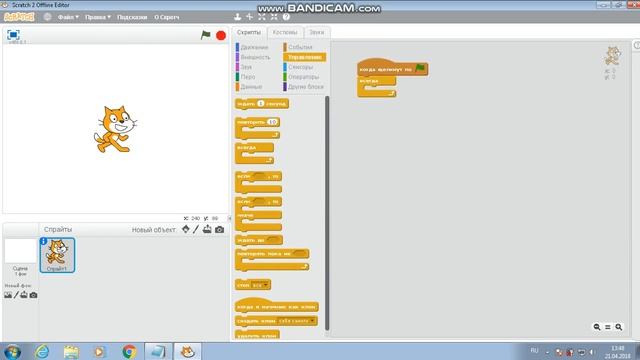Viewport: 640px width, 360px height.
Task: Click the 10 field in the повторить block
Action: point(272,122)
